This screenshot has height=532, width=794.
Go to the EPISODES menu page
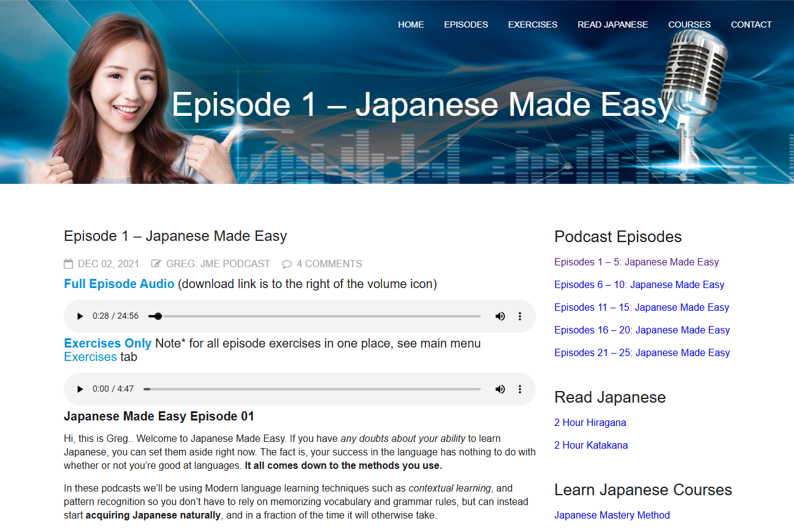tap(466, 25)
